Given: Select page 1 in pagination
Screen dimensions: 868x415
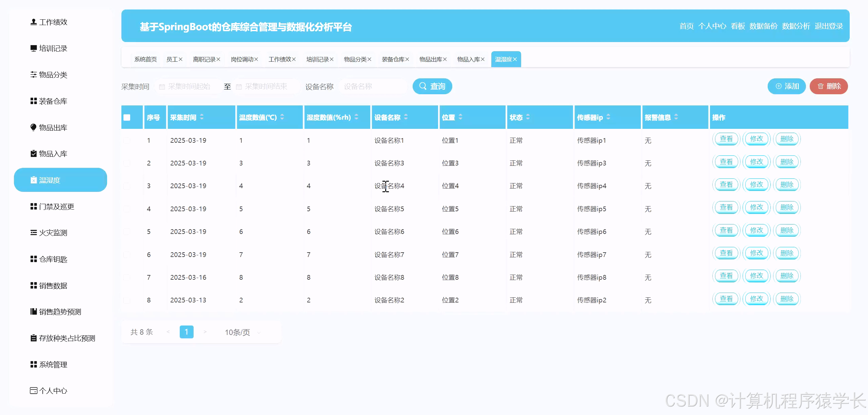Looking at the screenshot, I should coord(186,332).
